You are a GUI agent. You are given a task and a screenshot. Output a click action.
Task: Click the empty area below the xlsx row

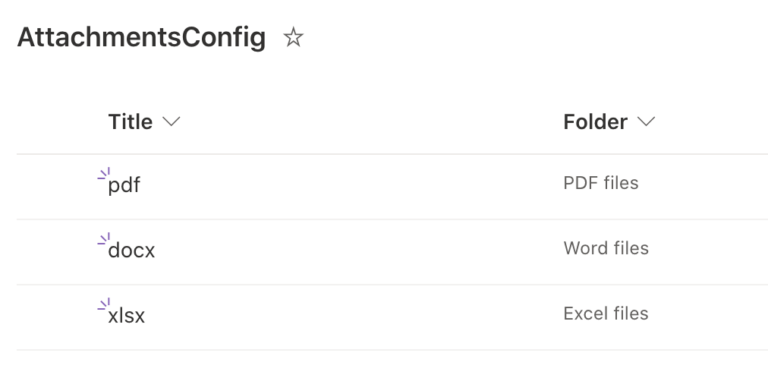392,363
